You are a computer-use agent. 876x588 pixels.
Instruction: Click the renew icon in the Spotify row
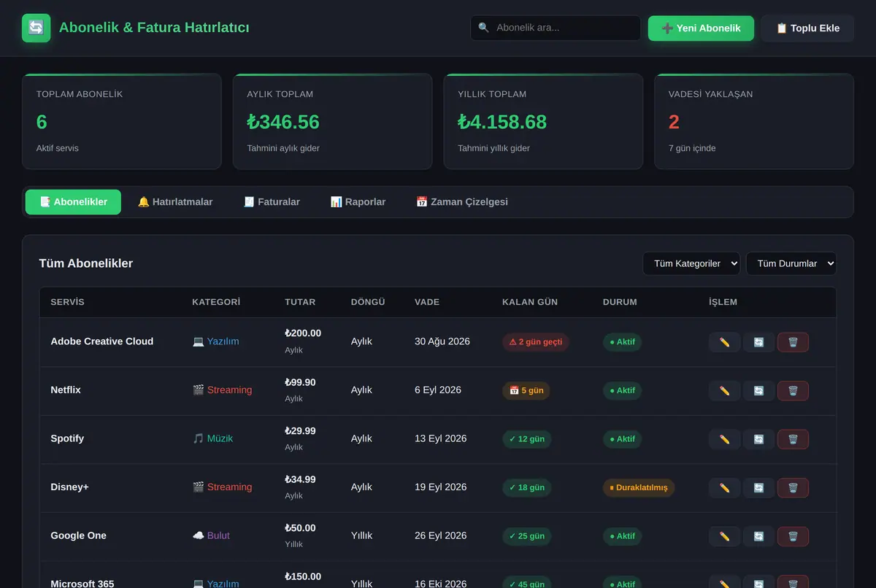click(x=758, y=439)
